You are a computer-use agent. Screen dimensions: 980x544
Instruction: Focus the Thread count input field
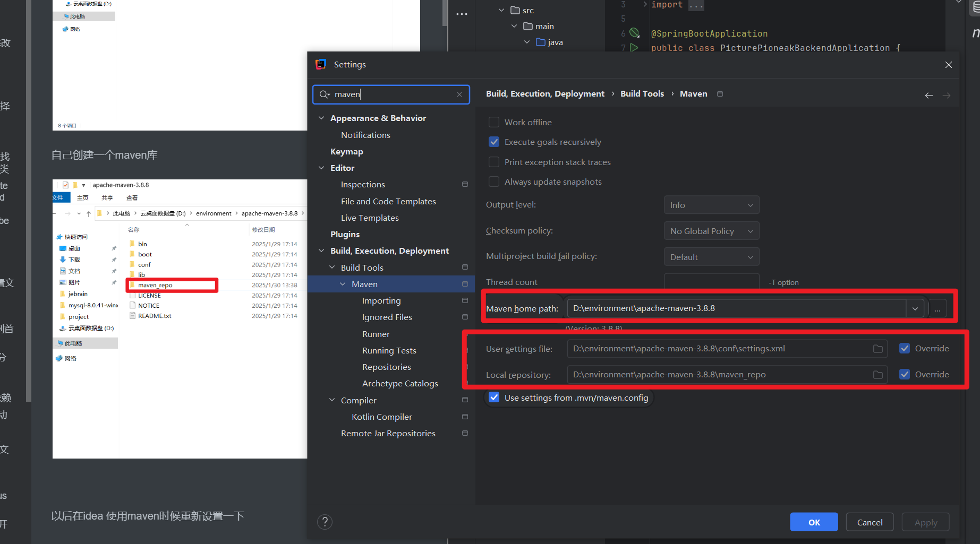tap(711, 282)
